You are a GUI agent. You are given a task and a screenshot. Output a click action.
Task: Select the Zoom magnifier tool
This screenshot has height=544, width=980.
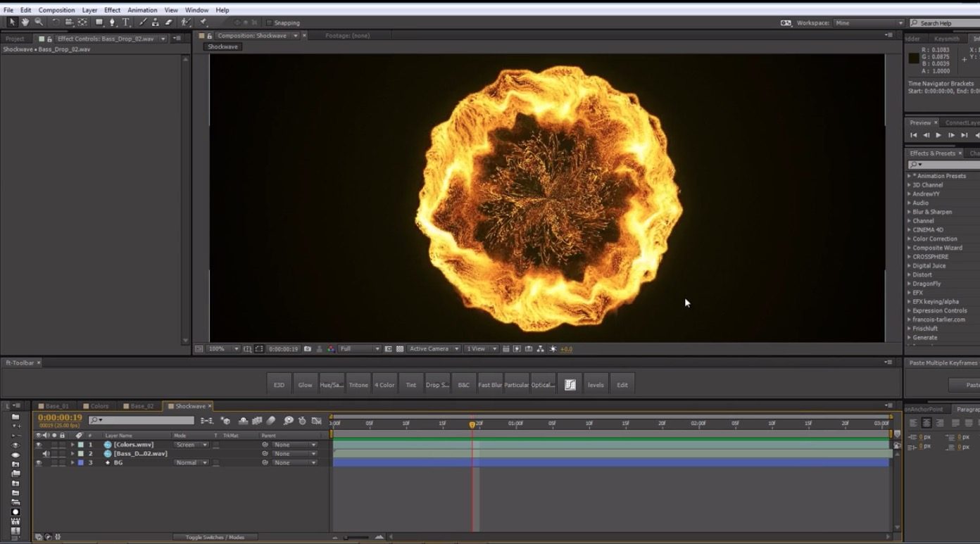[x=39, y=23]
